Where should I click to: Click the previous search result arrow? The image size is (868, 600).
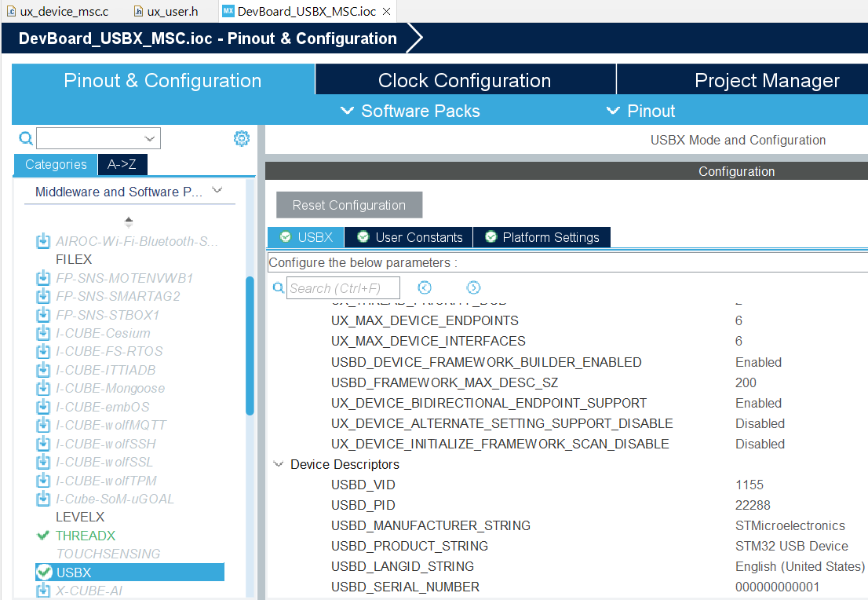click(x=425, y=287)
